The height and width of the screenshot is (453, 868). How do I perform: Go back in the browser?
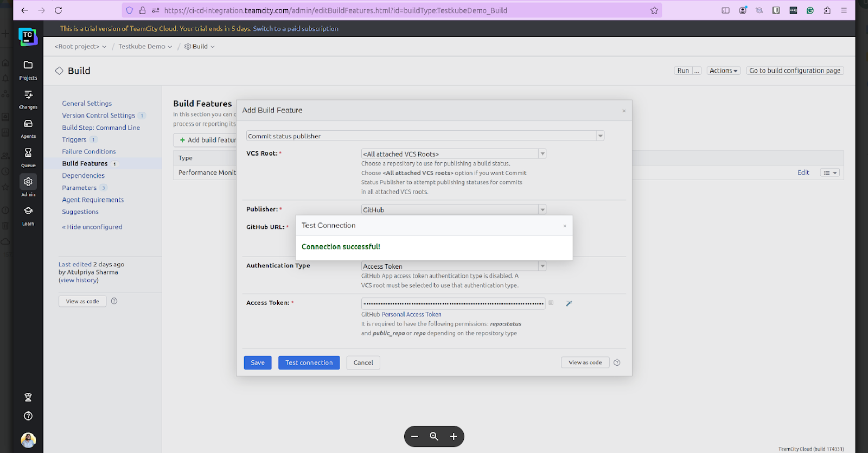pyautogui.click(x=24, y=10)
